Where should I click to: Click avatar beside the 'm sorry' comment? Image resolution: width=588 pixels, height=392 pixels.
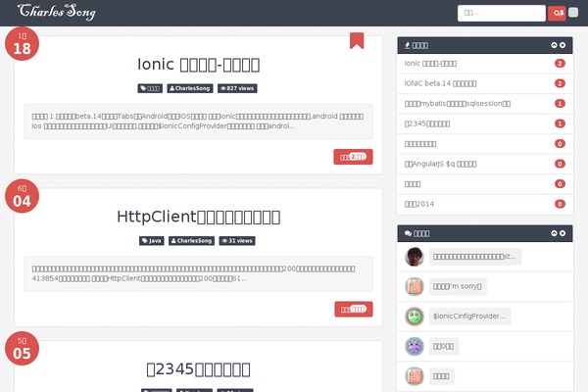(x=415, y=286)
